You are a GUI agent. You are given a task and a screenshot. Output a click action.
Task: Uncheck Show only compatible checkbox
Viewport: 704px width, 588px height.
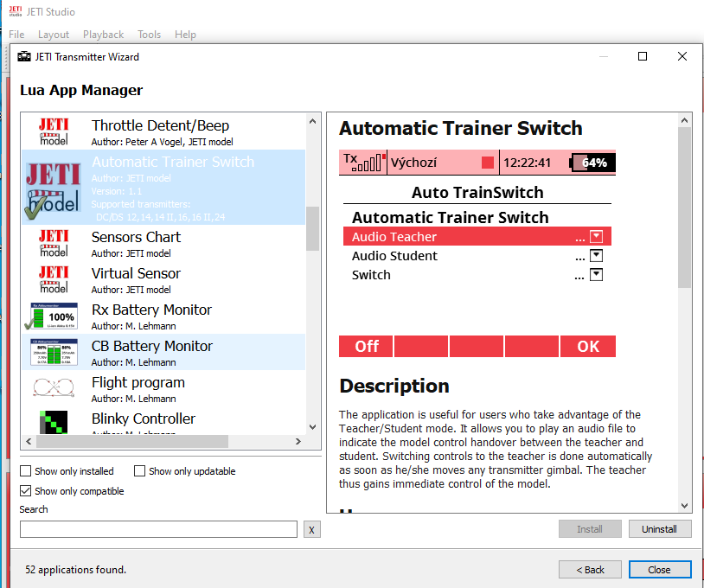26,490
